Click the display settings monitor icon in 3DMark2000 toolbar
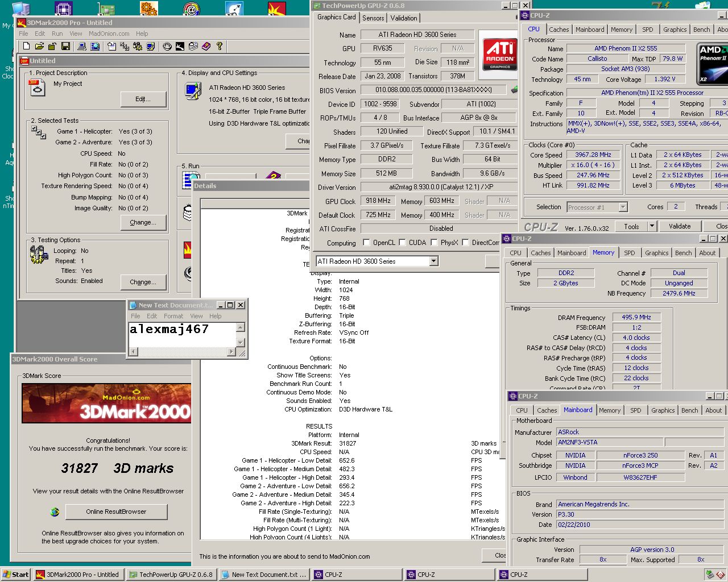 [150, 46]
